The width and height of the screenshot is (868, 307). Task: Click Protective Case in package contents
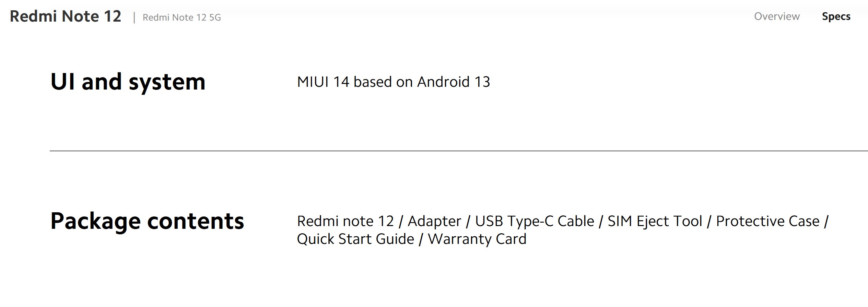[x=768, y=221]
